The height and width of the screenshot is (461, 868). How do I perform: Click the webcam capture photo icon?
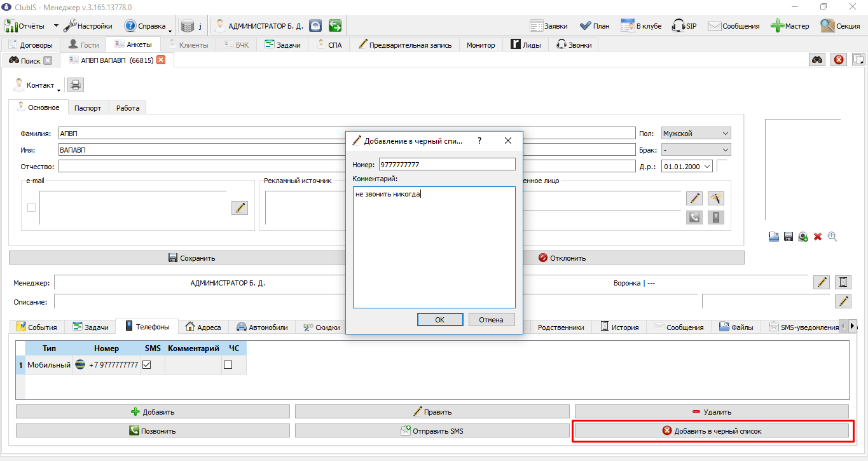pyautogui.click(x=803, y=237)
